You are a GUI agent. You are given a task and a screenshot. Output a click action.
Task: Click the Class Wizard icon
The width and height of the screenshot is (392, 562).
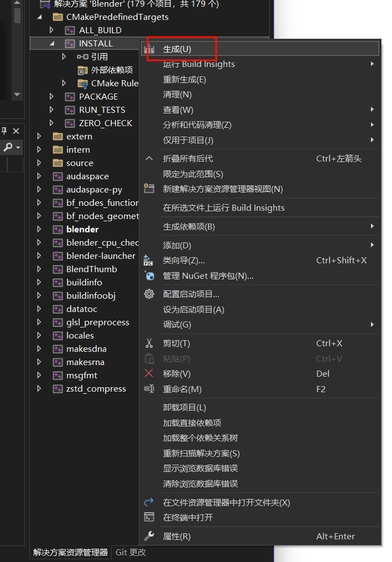point(148,260)
